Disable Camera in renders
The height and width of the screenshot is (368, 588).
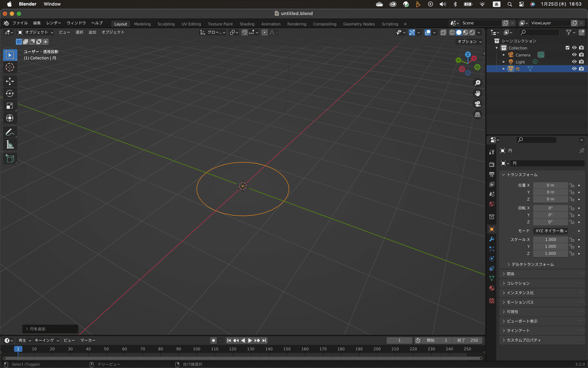coord(581,55)
